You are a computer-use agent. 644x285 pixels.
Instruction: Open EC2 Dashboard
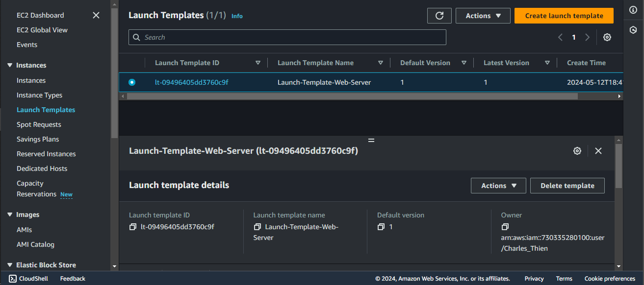[40, 15]
